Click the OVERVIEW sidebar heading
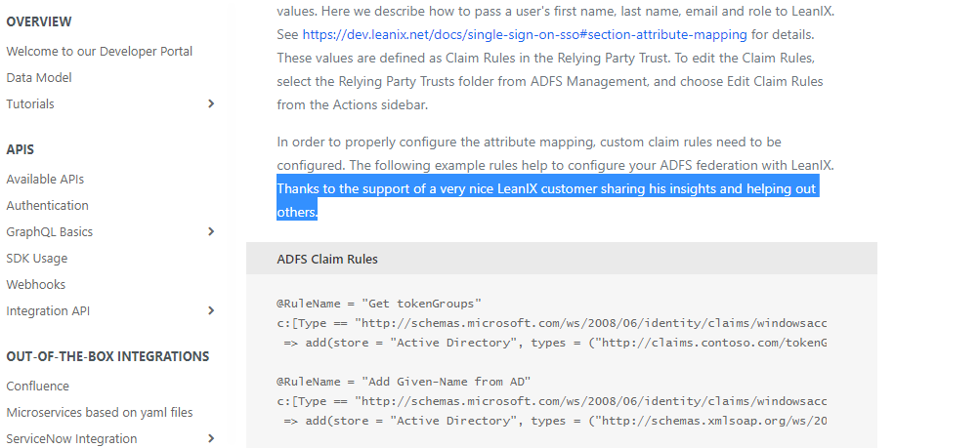The image size is (980, 448). 39,21
